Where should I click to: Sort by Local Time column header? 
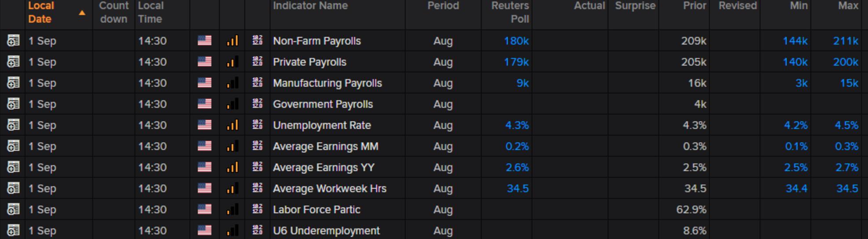(x=151, y=12)
